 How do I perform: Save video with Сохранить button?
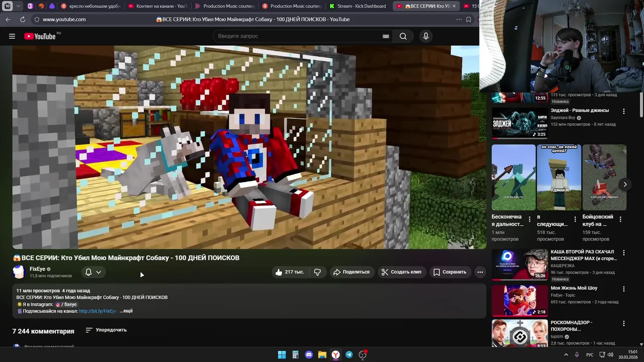[450, 272]
